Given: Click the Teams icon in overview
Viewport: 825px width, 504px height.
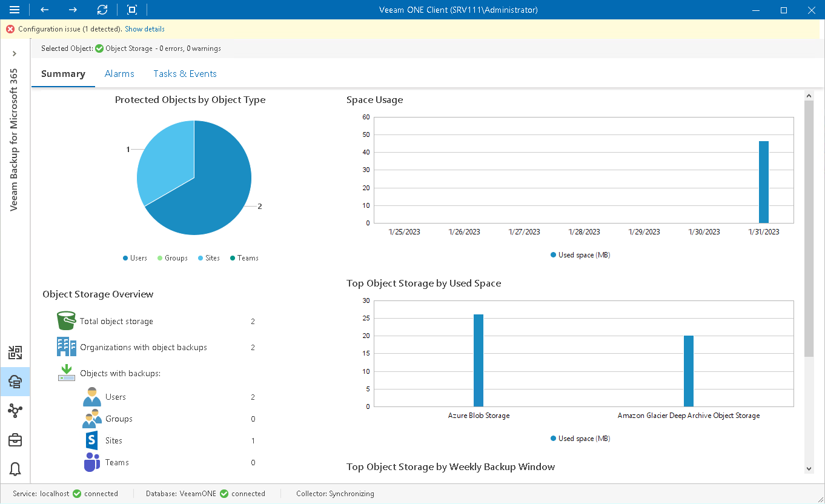Looking at the screenshot, I should [x=92, y=462].
